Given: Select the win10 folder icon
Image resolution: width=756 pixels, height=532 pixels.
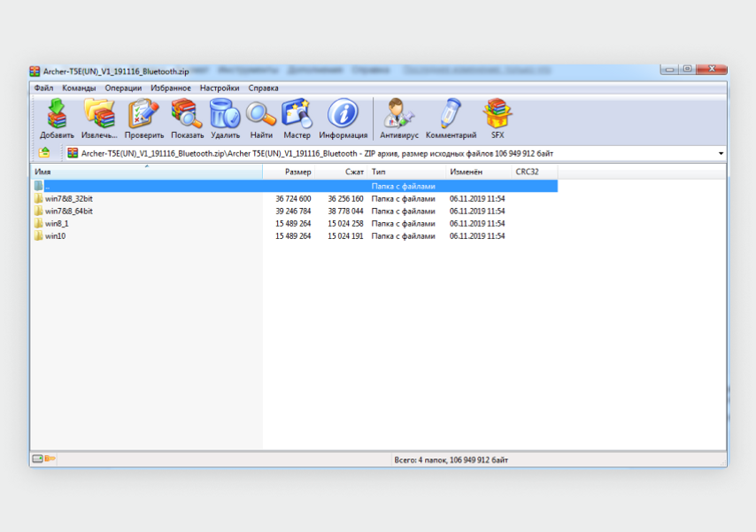Looking at the screenshot, I should point(39,235).
